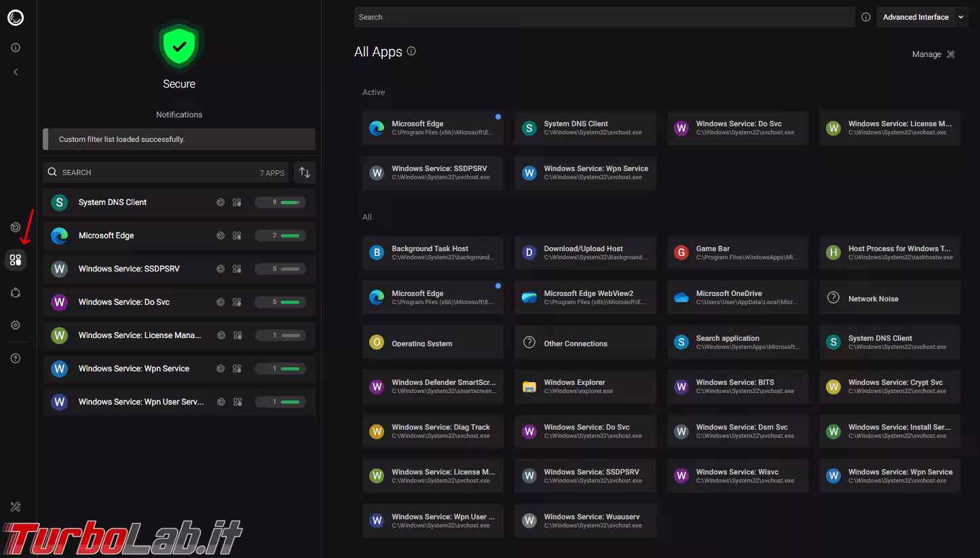
Task: Click the radar icon in Windows Service: SSDPSRV row
Action: (221, 269)
